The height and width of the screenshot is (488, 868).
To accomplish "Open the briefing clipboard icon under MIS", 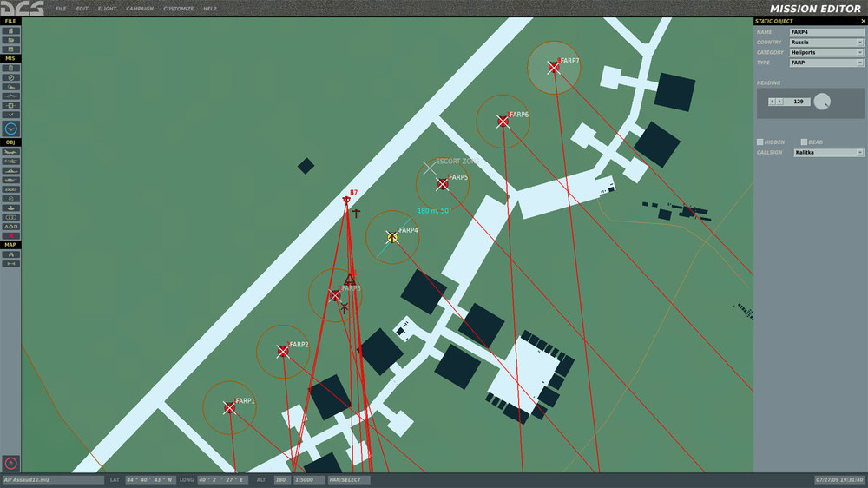I will pyautogui.click(x=10, y=68).
